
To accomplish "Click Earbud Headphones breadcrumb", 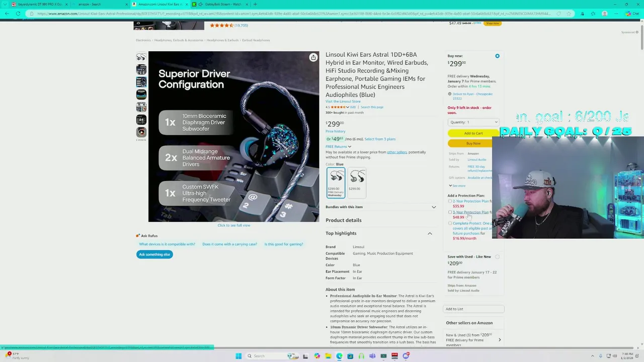I will point(256,40).
